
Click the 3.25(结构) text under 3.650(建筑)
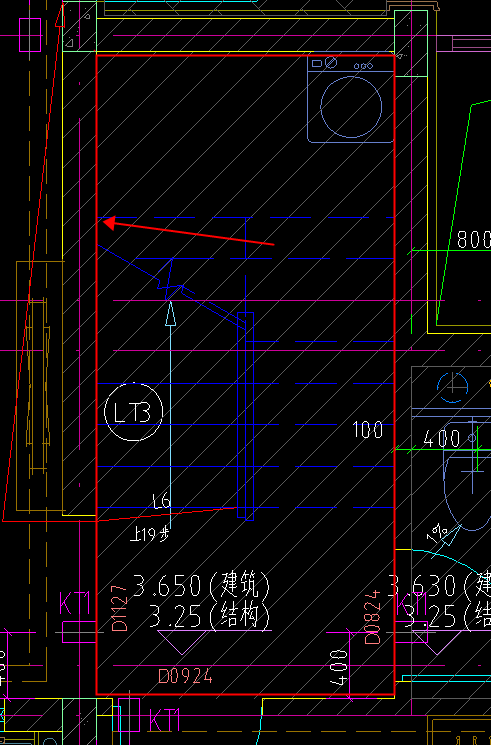[x=210, y=617]
